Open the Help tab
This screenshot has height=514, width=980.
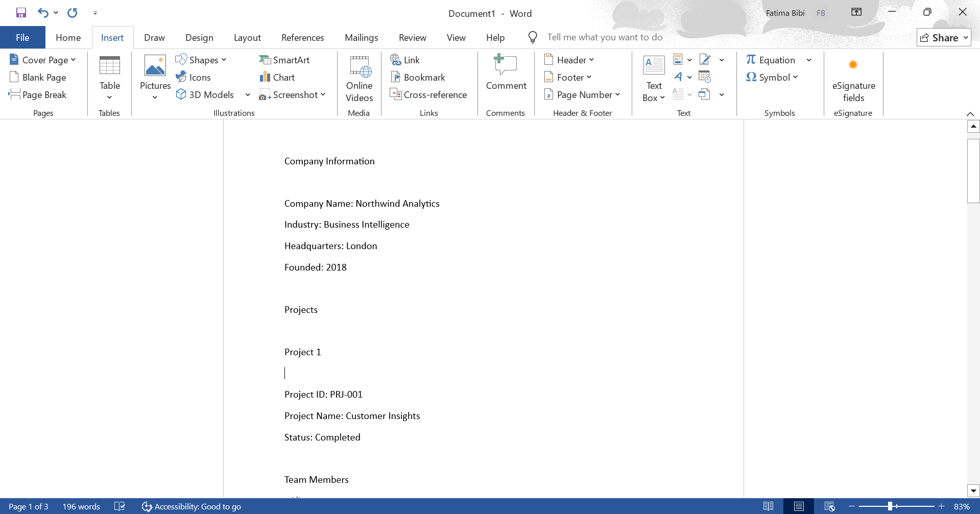(x=495, y=37)
